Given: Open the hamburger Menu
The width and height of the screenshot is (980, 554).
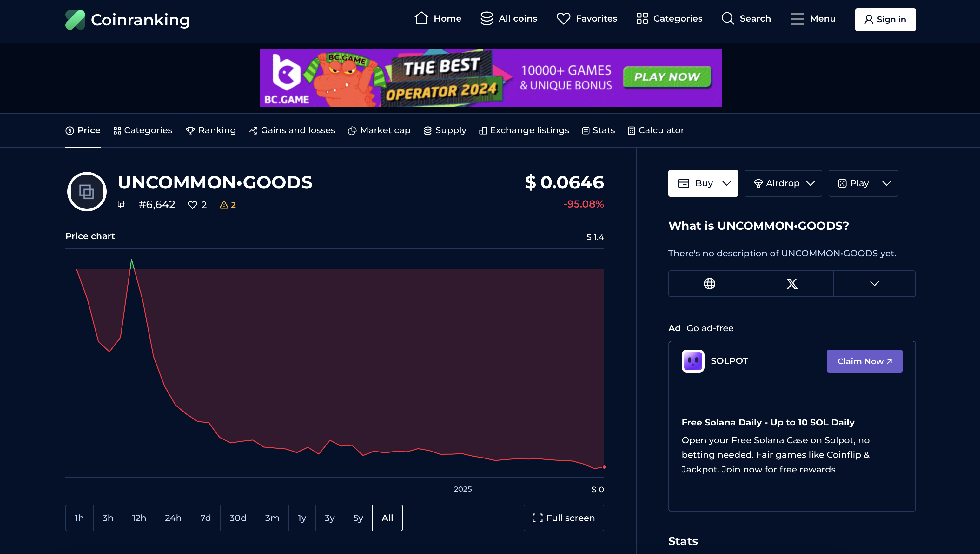Looking at the screenshot, I should (812, 18).
